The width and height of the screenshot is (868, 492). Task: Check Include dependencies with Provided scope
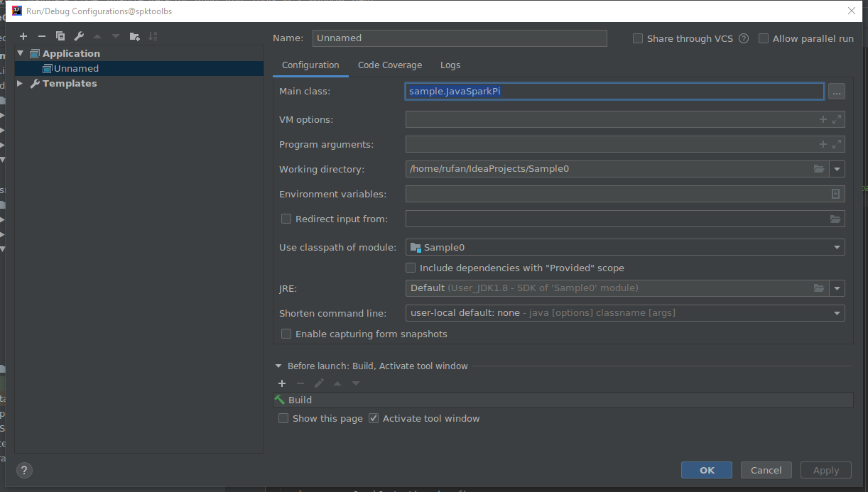[x=411, y=268]
